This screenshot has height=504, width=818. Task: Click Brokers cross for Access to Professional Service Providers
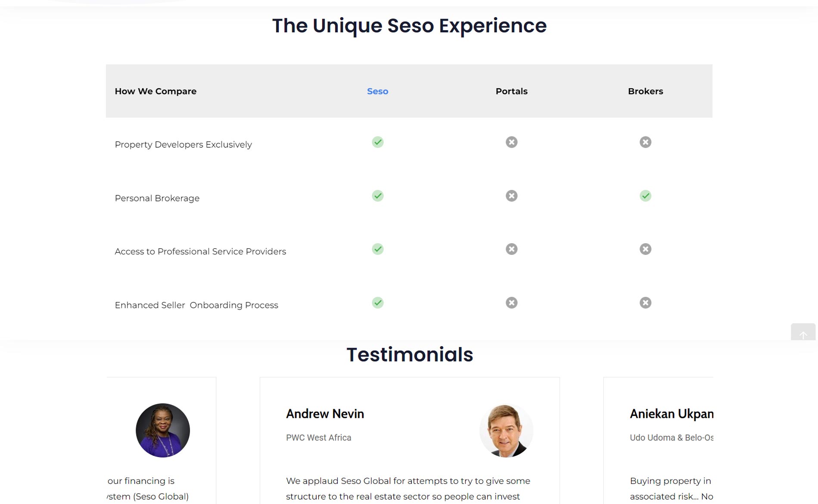tap(645, 249)
